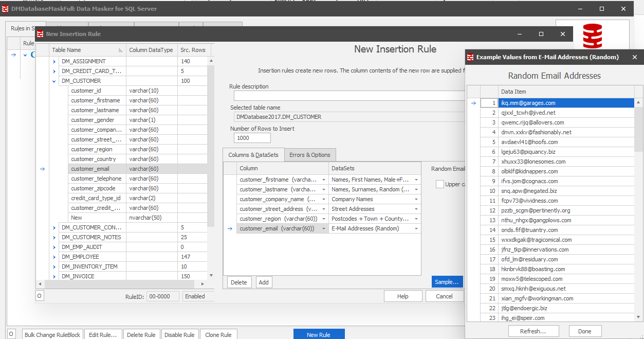Click the Clone Rule button
644x339 pixels.
pyautogui.click(x=218, y=334)
